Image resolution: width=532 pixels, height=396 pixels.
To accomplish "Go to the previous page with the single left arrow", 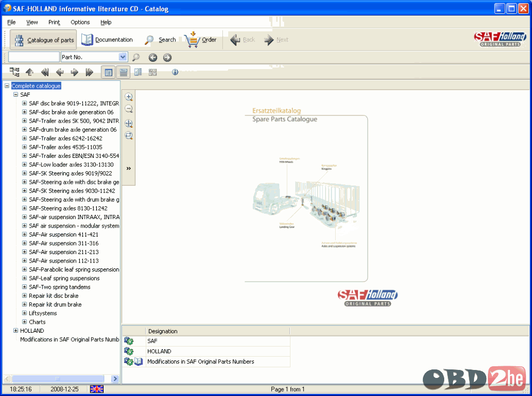I will tap(60, 72).
